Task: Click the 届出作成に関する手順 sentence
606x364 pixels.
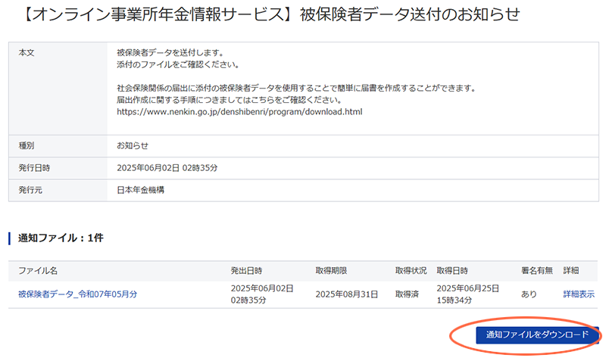Action: click(230, 100)
